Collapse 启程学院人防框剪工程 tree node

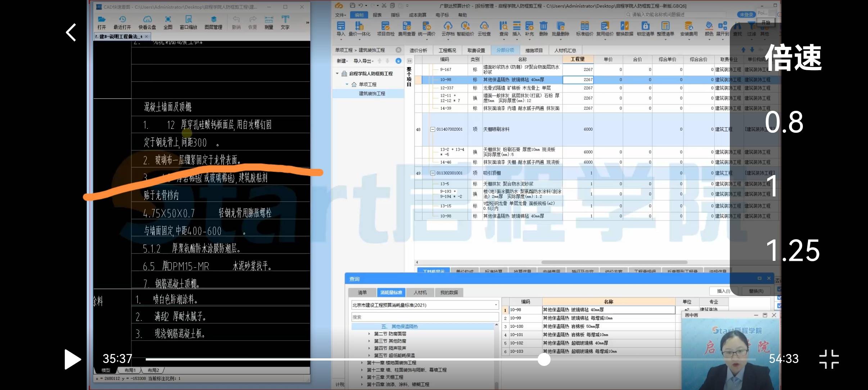click(337, 73)
